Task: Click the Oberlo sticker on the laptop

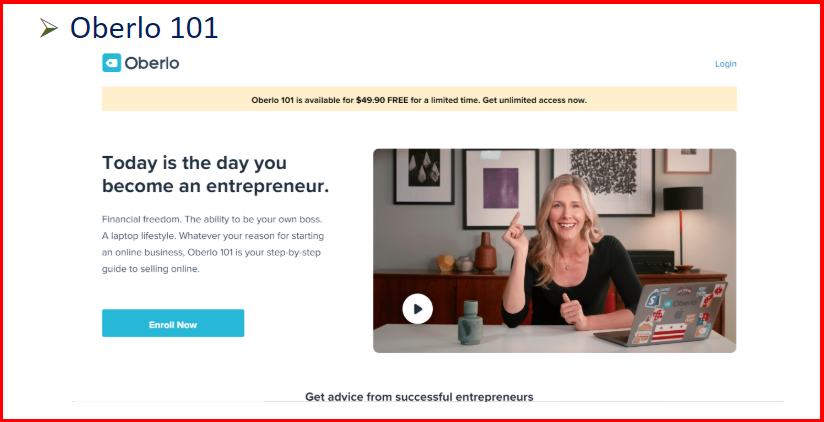Action: pos(679,303)
